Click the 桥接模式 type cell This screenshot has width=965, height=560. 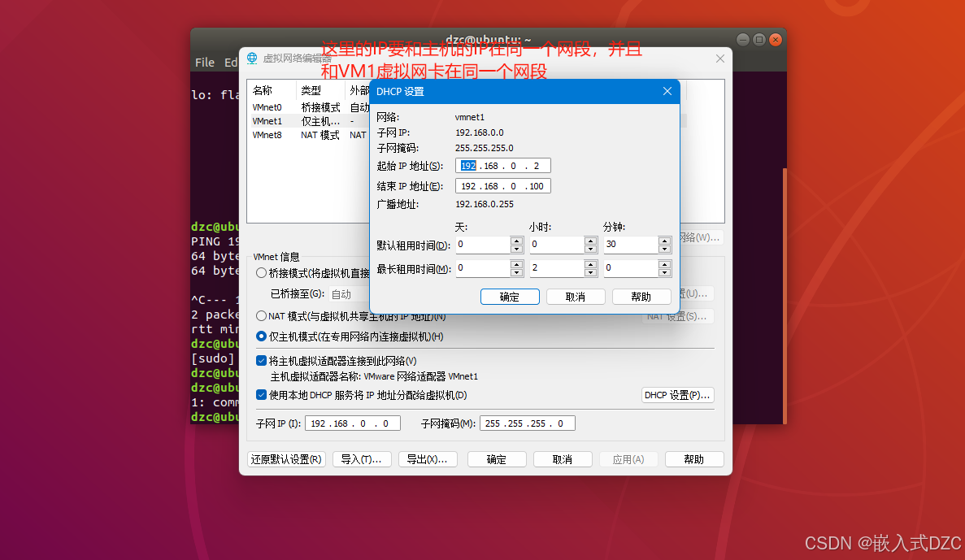pos(320,107)
